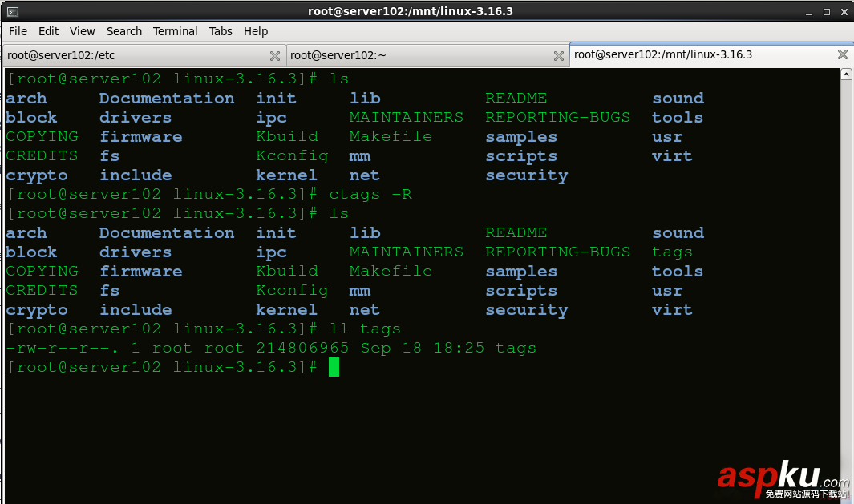Image resolution: width=854 pixels, height=504 pixels.
Task: Click 'Sep 18 18:25' timestamp
Action: pos(422,348)
